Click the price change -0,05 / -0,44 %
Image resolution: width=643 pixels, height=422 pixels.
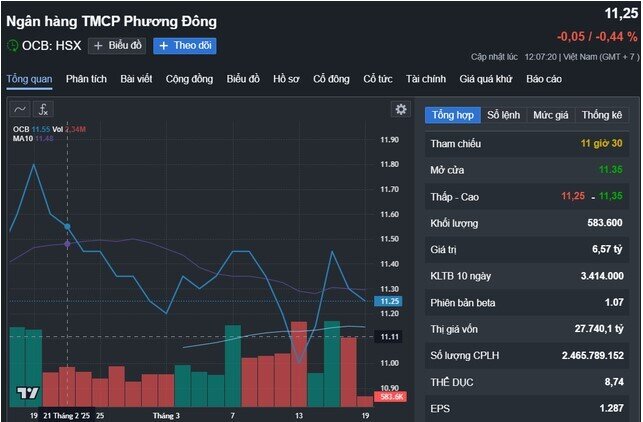coord(597,36)
